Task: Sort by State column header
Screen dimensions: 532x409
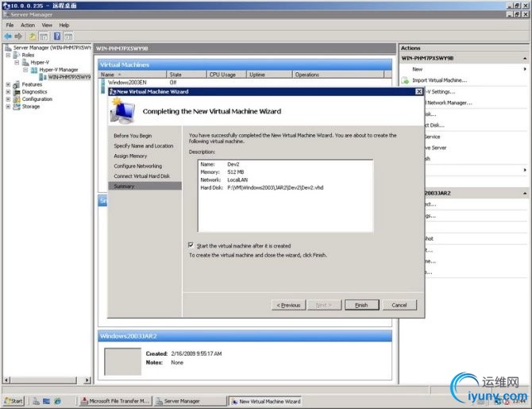Action: pos(187,75)
